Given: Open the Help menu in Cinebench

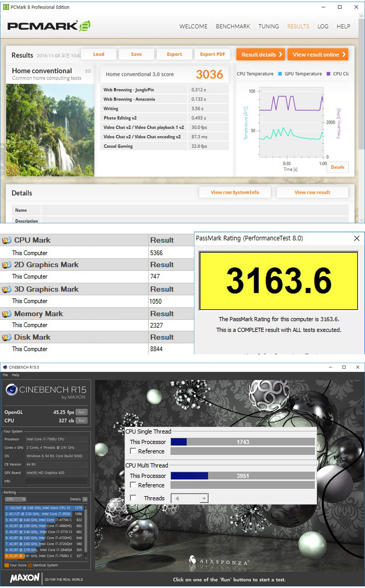Looking at the screenshot, I should click(x=15, y=375).
